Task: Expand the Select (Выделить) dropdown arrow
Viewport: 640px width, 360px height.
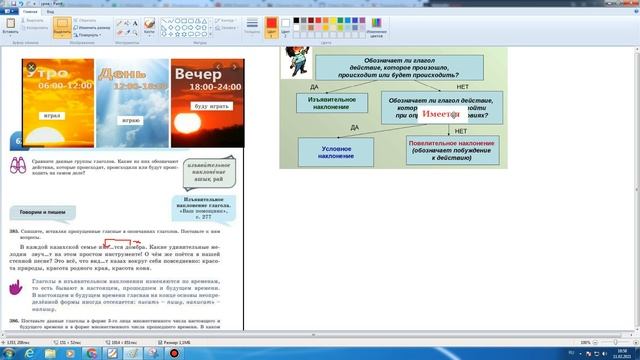Action: pyautogui.click(x=62, y=36)
